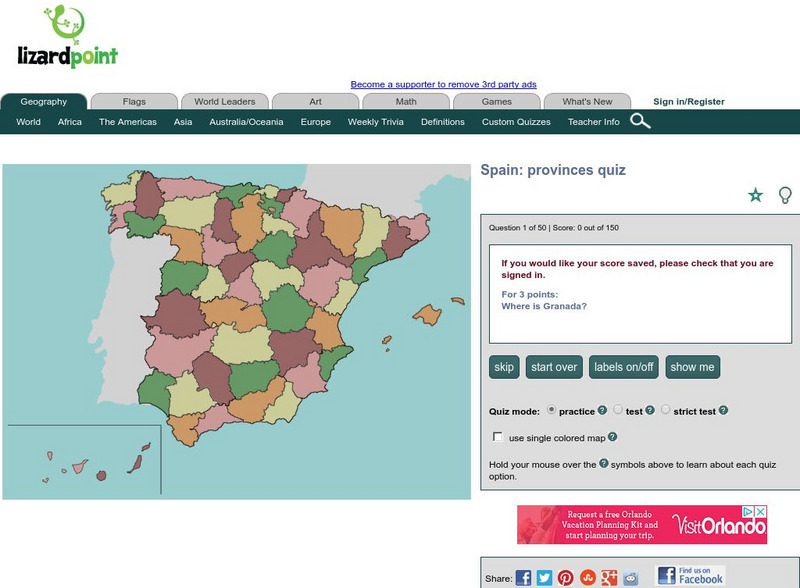Switch to the World Leaders tab

[x=224, y=101]
